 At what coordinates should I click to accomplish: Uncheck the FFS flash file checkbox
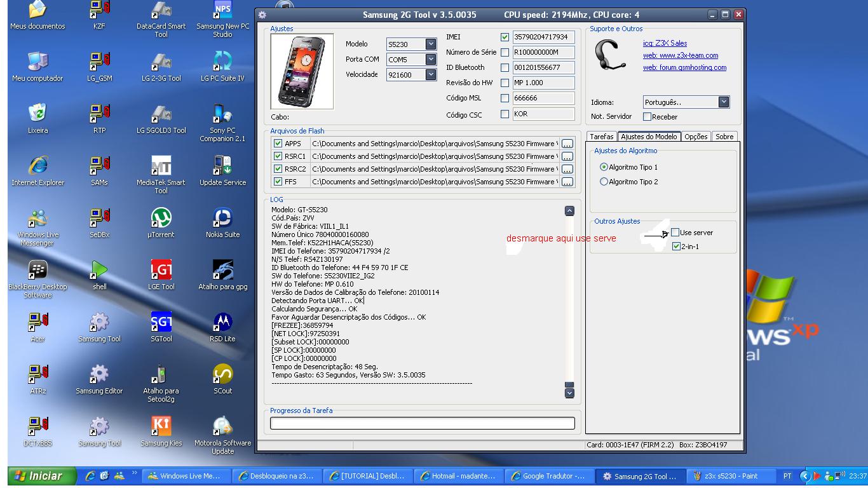(278, 182)
